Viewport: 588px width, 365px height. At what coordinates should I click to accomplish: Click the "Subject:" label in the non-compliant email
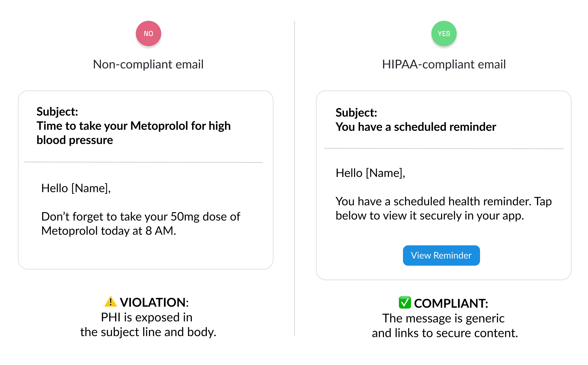57,112
